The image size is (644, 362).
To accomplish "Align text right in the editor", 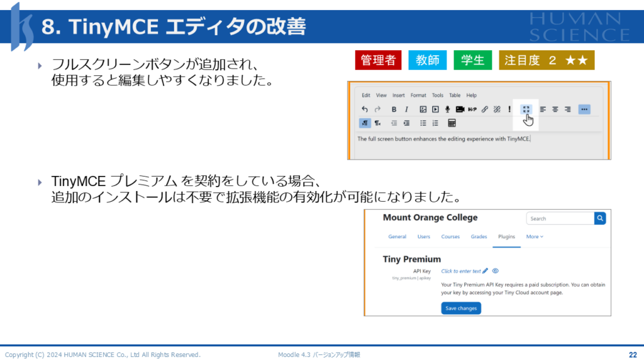I will tap(568, 109).
